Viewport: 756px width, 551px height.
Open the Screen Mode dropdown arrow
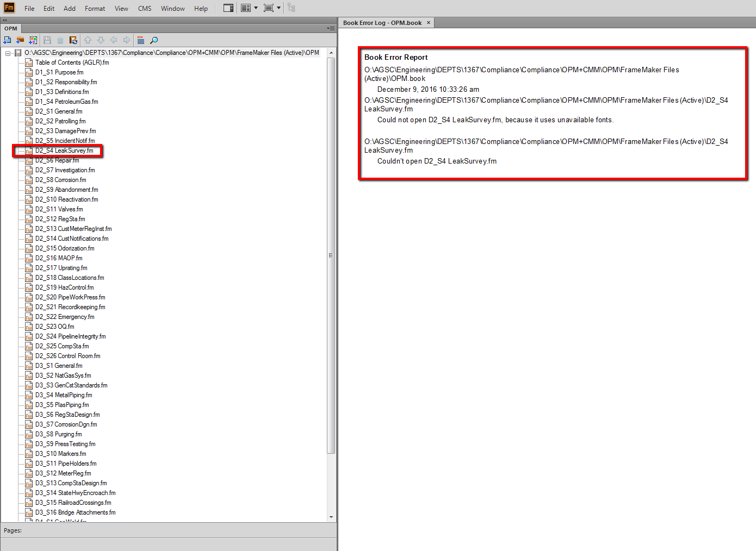coord(278,8)
